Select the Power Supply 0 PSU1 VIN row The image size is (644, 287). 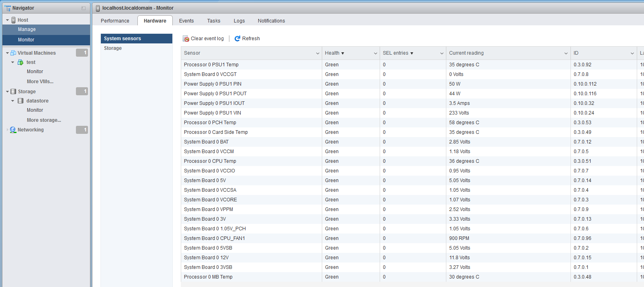point(412,113)
